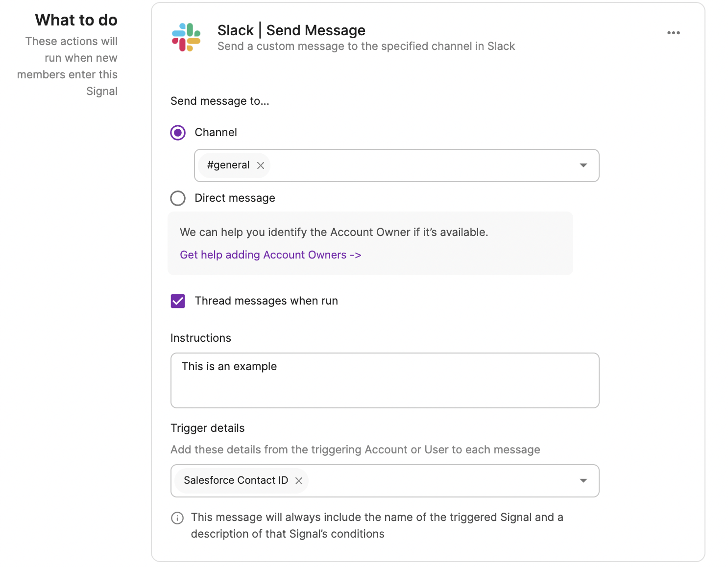The width and height of the screenshot is (728, 567).
Task: Remove the #general channel chip
Action: 261,165
